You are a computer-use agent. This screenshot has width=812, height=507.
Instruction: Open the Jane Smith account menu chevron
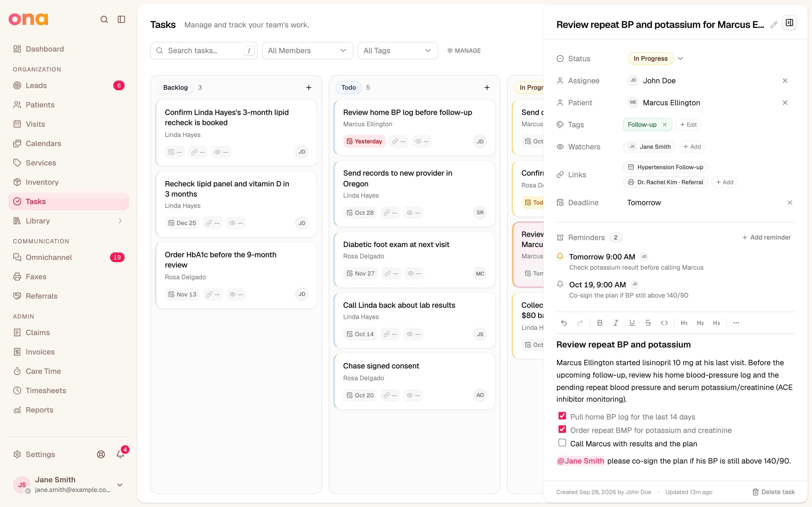coord(120,484)
